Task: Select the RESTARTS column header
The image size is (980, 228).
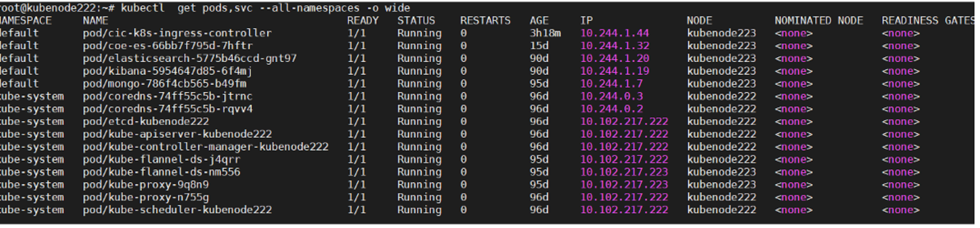Action: pos(485,21)
